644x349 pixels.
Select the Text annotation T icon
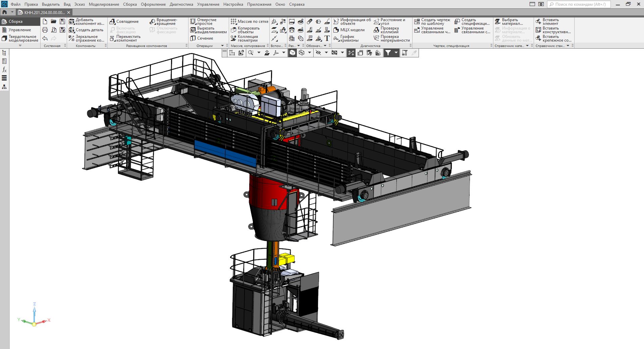[327, 38]
